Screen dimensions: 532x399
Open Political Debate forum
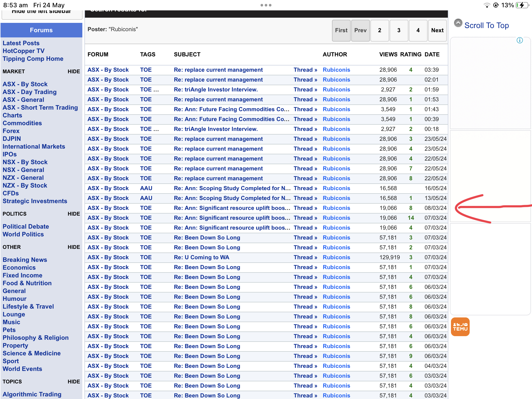coord(26,227)
